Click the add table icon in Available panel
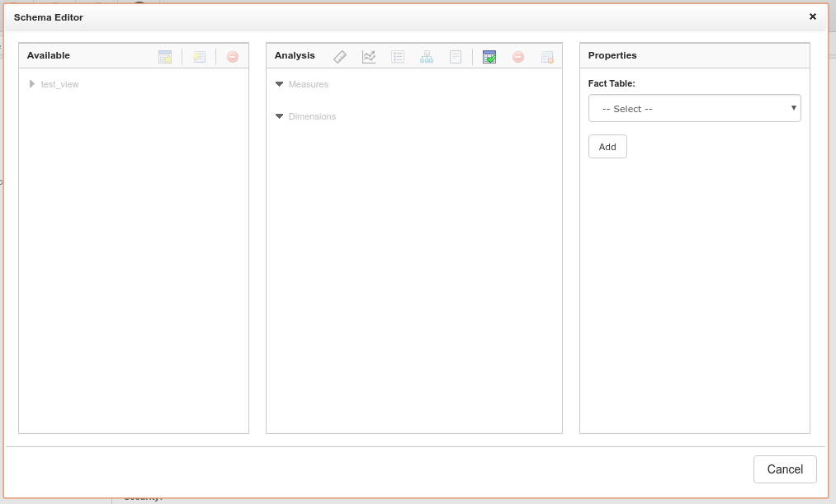 coord(165,57)
